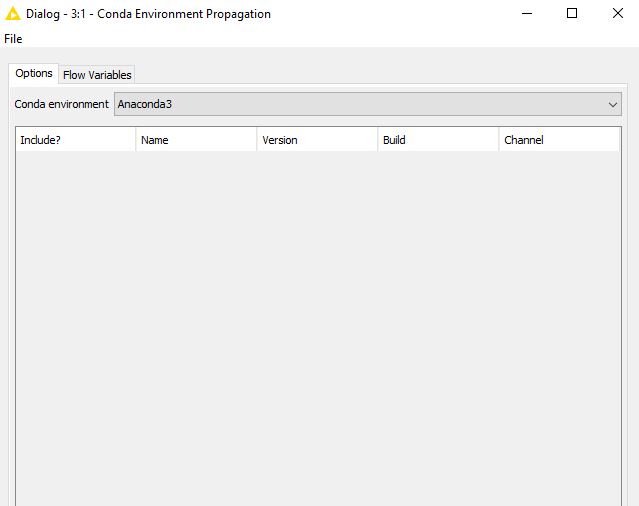The width and height of the screenshot is (639, 506).
Task: Click the Channel column header
Action: click(x=559, y=140)
